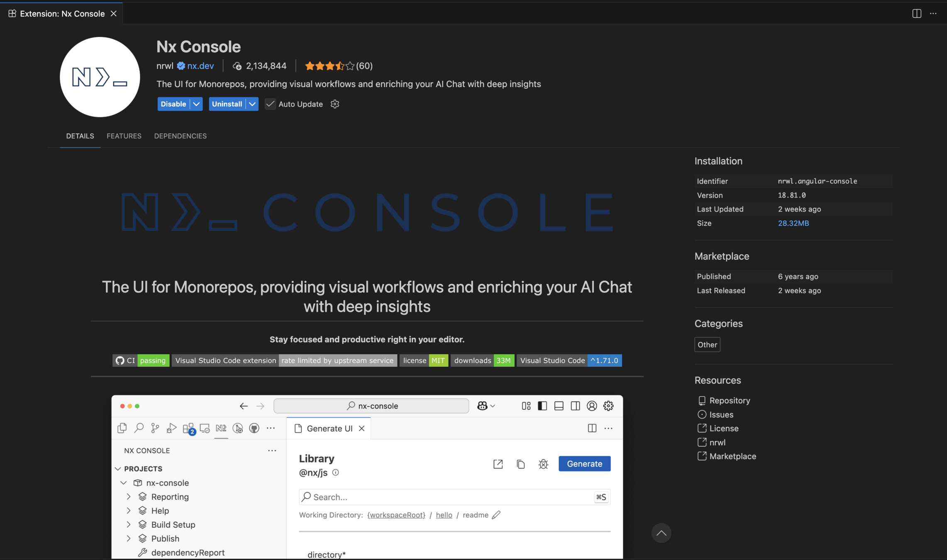Screen dimensions: 947x560
Task: Click the split editor right icon
Action: click(x=917, y=13)
